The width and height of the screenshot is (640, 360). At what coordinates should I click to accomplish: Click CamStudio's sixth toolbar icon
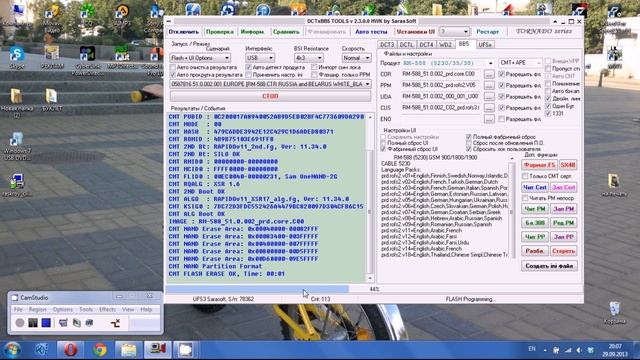pos(89,323)
